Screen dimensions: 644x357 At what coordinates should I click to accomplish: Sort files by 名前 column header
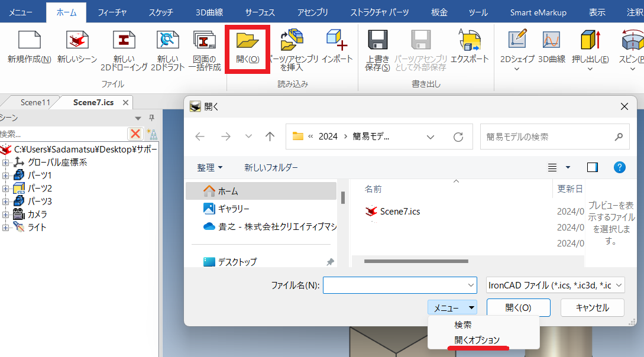click(373, 189)
